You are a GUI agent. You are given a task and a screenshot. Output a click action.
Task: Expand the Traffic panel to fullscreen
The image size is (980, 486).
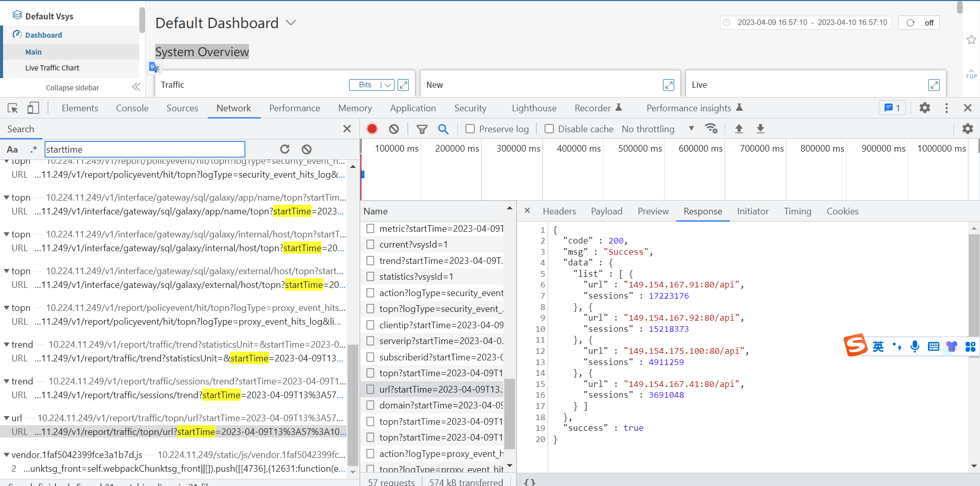click(403, 85)
